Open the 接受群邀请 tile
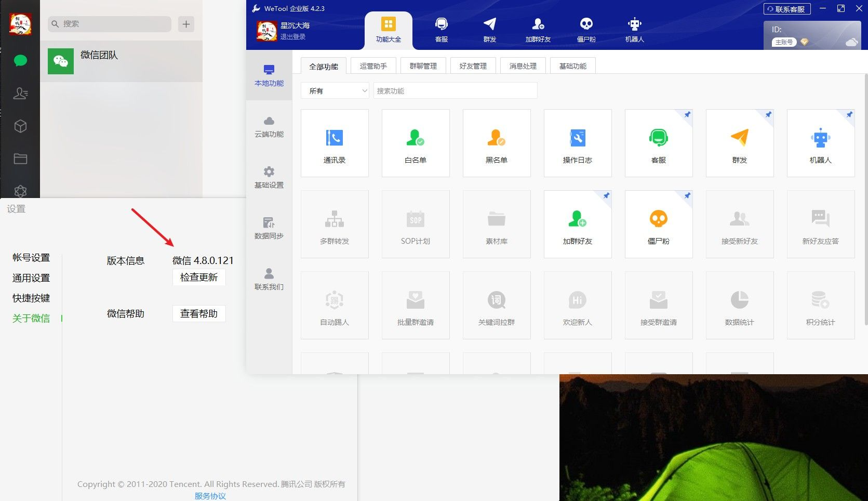This screenshot has width=868, height=501. 659,305
